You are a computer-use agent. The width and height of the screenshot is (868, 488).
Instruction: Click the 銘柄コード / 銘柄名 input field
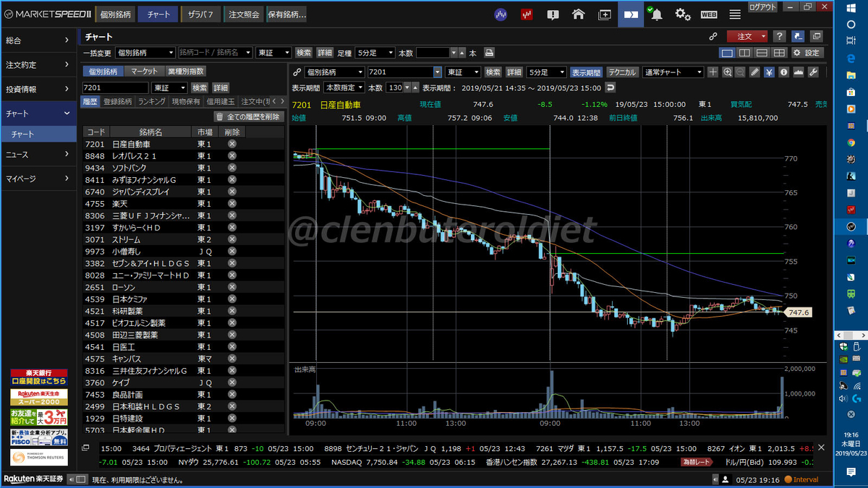click(216, 53)
